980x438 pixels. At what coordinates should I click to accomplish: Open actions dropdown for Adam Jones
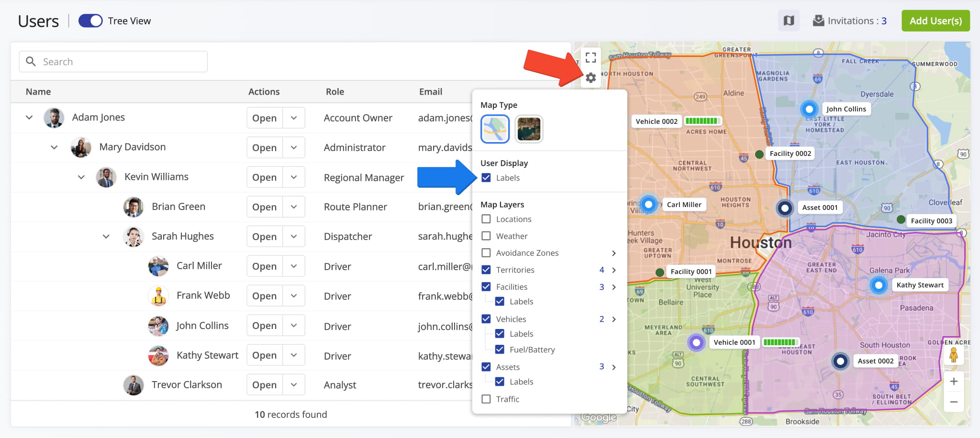pos(294,118)
